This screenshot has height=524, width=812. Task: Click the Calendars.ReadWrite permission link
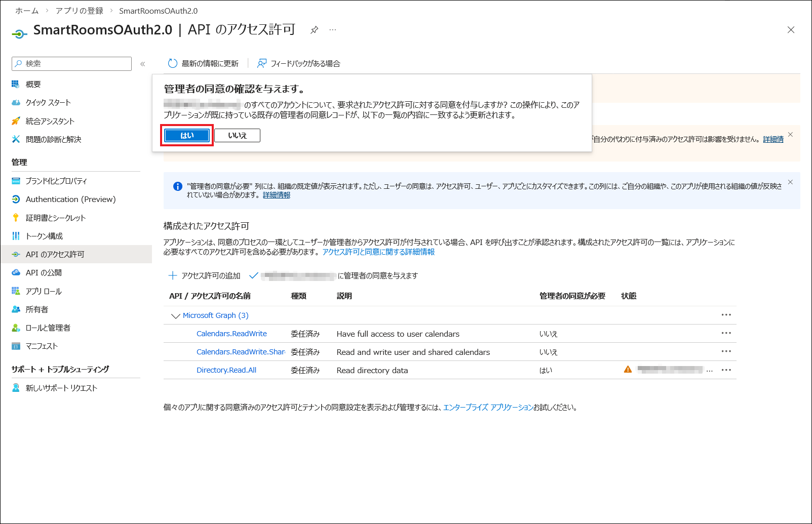point(231,334)
